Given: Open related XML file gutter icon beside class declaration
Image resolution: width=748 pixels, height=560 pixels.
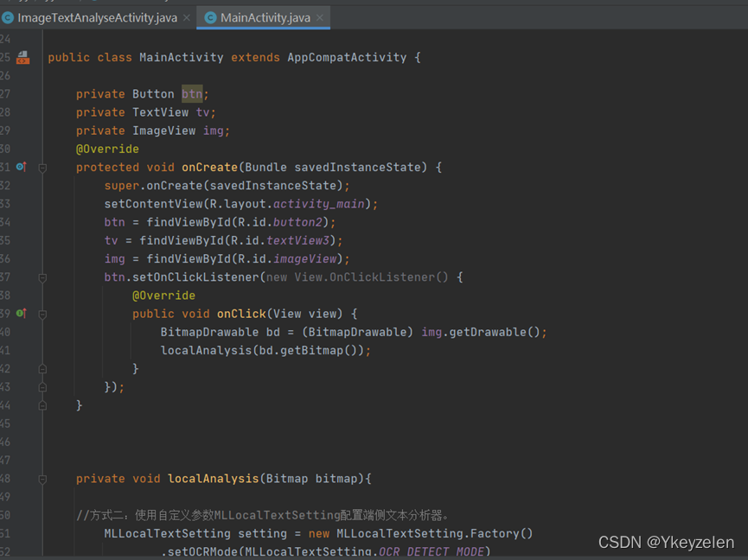Looking at the screenshot, I should 22,58.
